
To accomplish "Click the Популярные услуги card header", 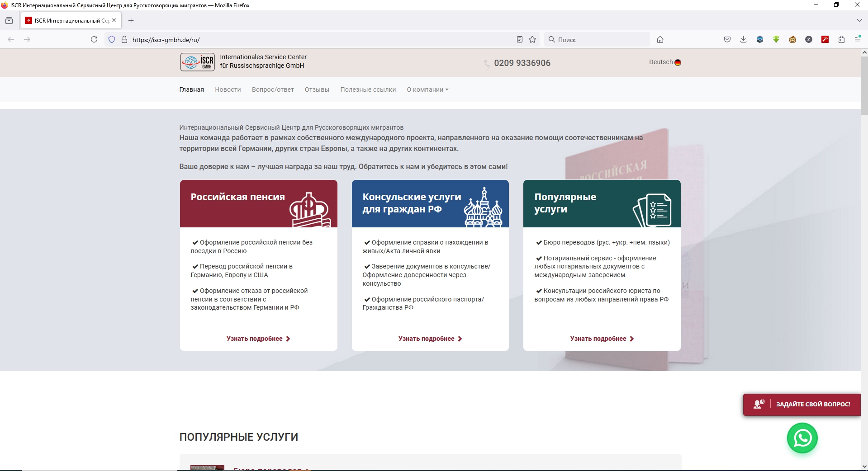I will pos(602,203).
